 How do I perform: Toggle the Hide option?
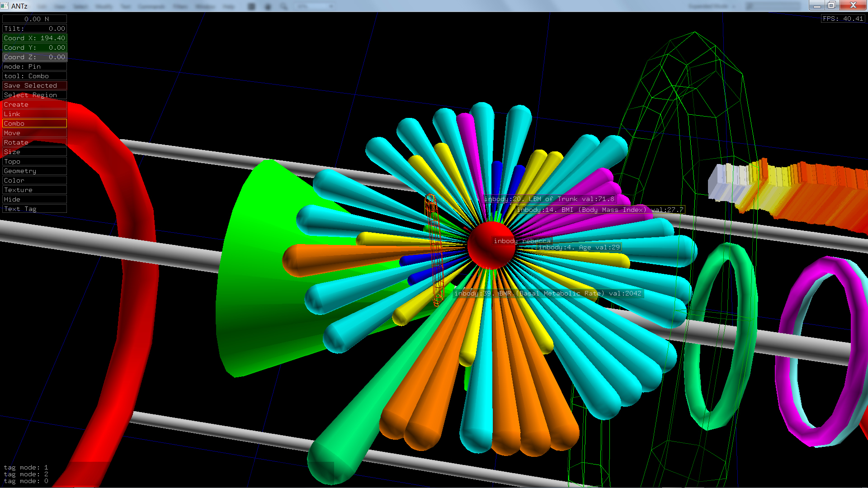(34, 199)
